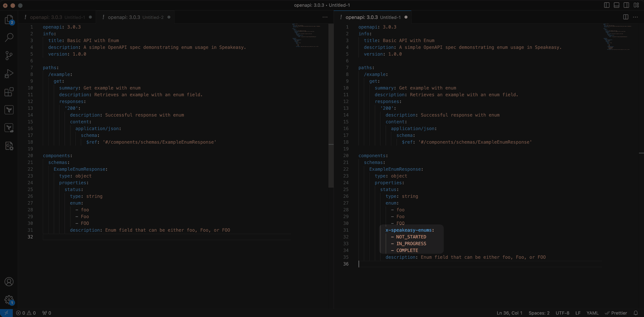The width and height of the screenshot is (644, 317).
Task: Toggle the bottom panel layout icon
Action: (616, 5)
